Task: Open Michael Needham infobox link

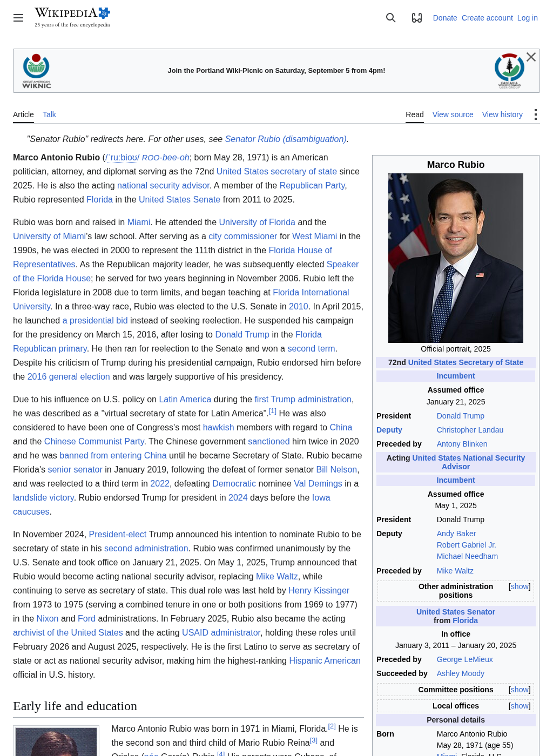Action: coord(467,556)
